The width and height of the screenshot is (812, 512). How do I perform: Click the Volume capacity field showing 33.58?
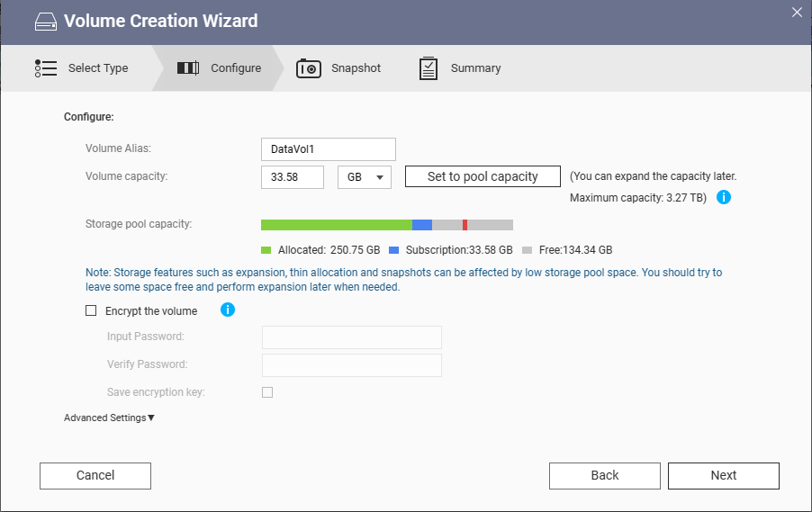pyautogui.click(x=293, y=177)
